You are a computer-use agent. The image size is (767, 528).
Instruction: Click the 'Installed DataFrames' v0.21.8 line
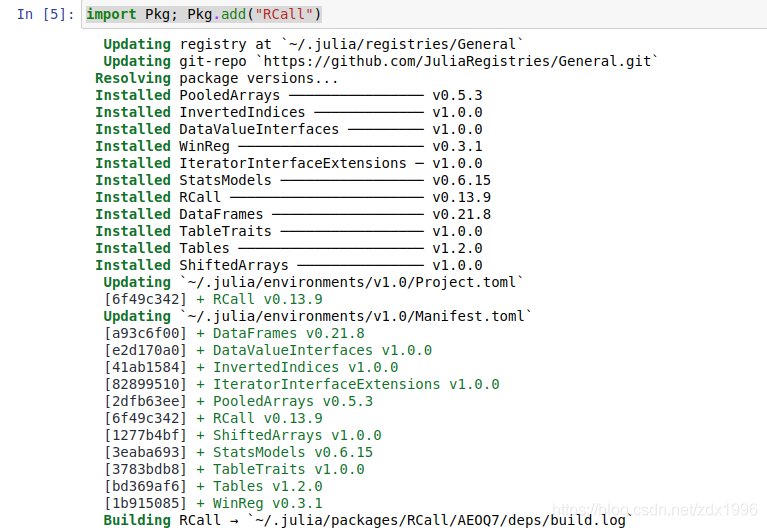[293, 214]
